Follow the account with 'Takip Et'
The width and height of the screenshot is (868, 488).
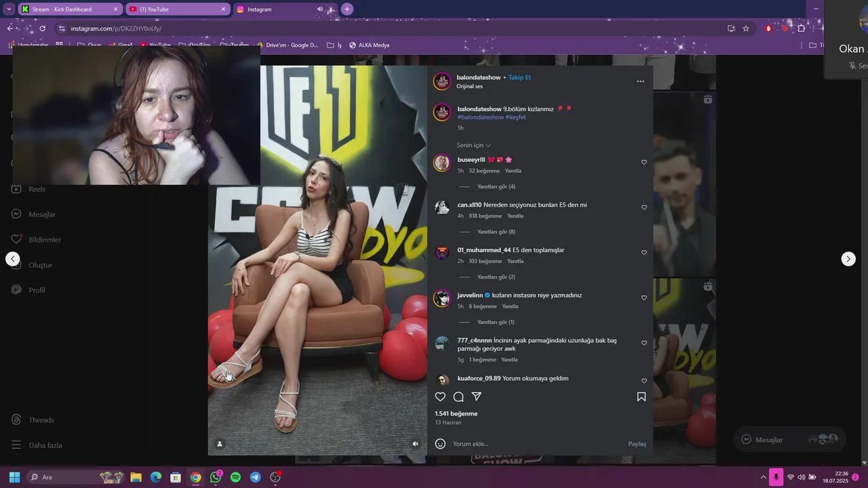pos(519,77)
